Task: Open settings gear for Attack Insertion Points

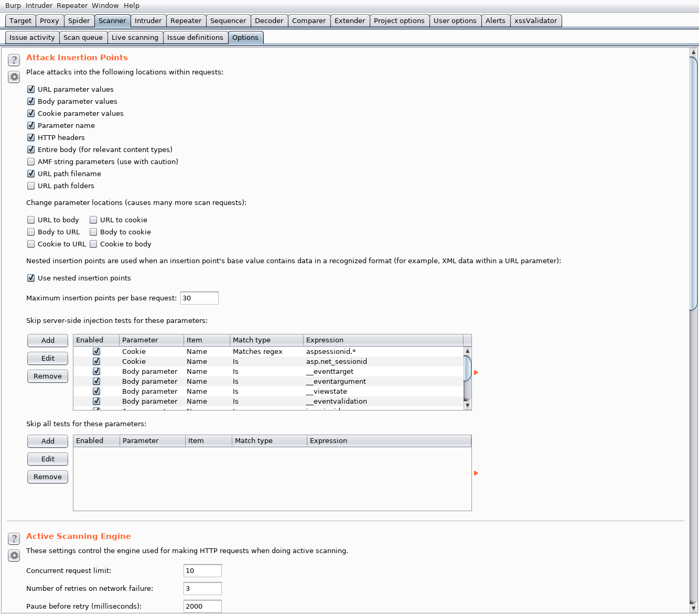Action: [x=14, y=77]
